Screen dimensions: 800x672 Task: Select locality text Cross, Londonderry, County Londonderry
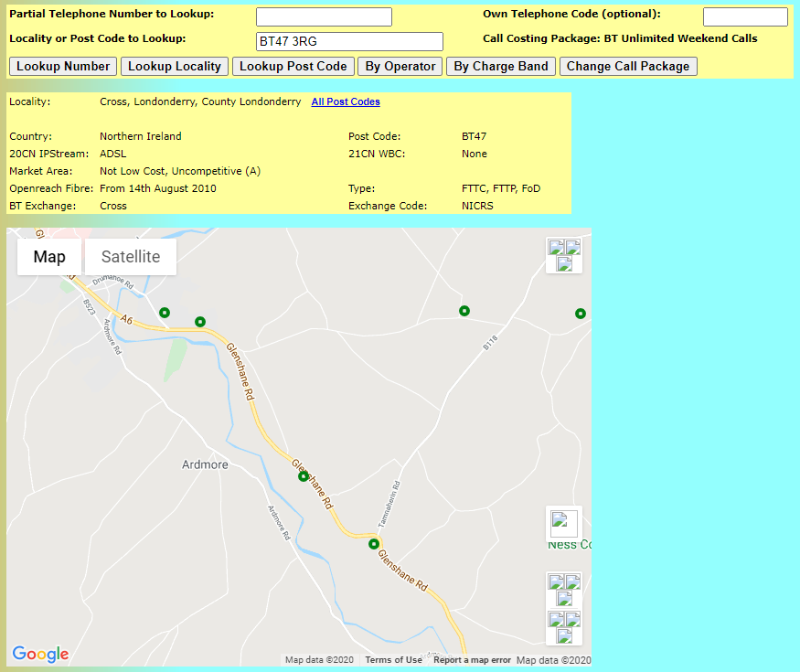point(200,101)
